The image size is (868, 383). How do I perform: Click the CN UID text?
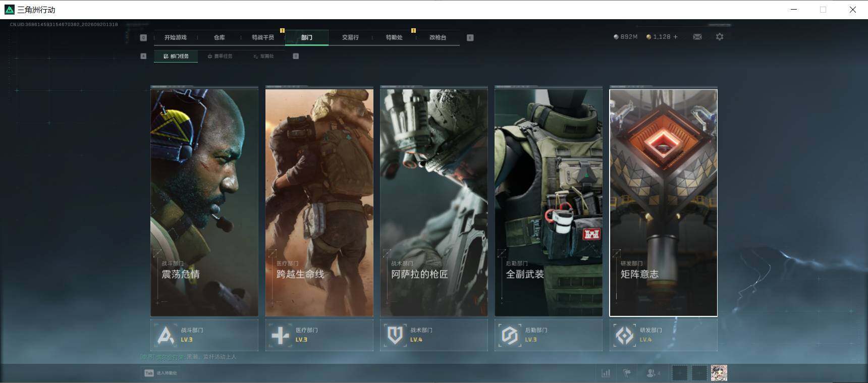click(x=64, y=24)
